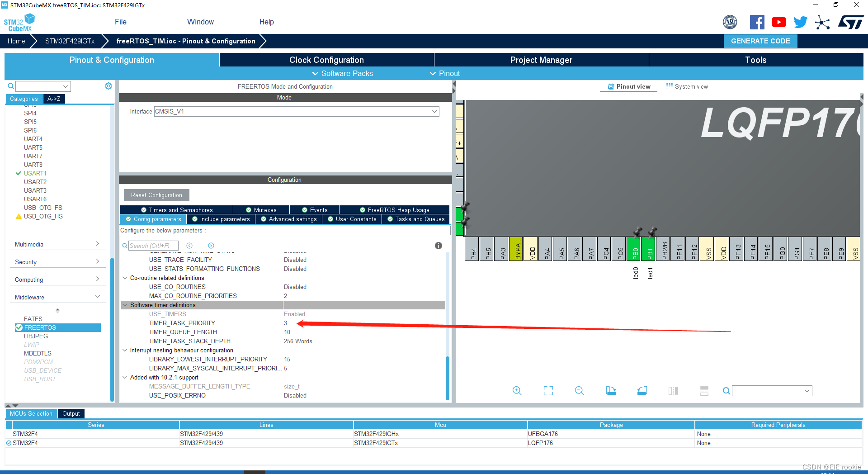The height and width of the screenshot is (474, 868).
Task: Open Tasks and Queues tab
Action: [x=416, y=219]
